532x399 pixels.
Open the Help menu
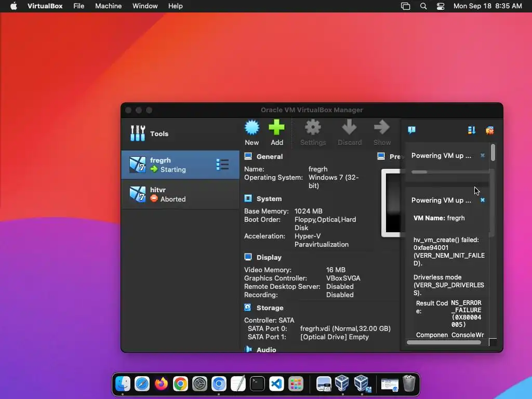[x=176, y=6]
